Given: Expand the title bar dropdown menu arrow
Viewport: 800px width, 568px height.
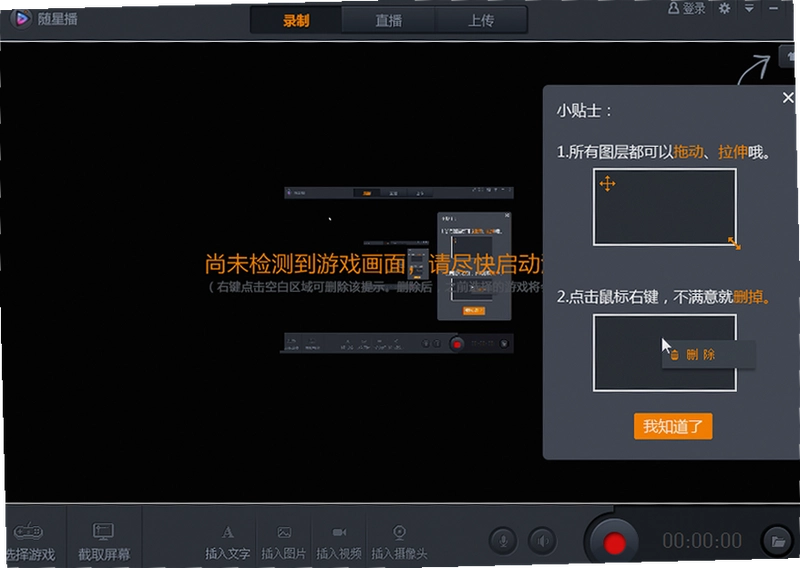Looking at the screenshot, I should (x=749, y=8).
